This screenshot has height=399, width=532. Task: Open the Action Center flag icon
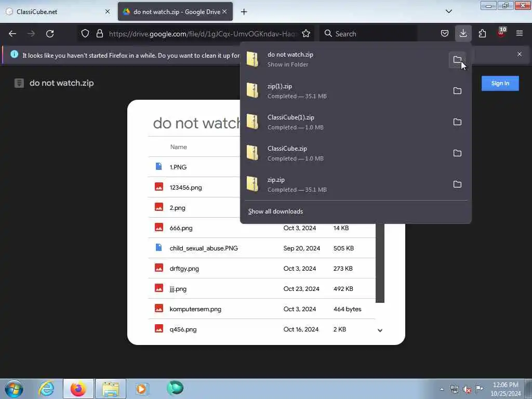(x=480, y=389)
